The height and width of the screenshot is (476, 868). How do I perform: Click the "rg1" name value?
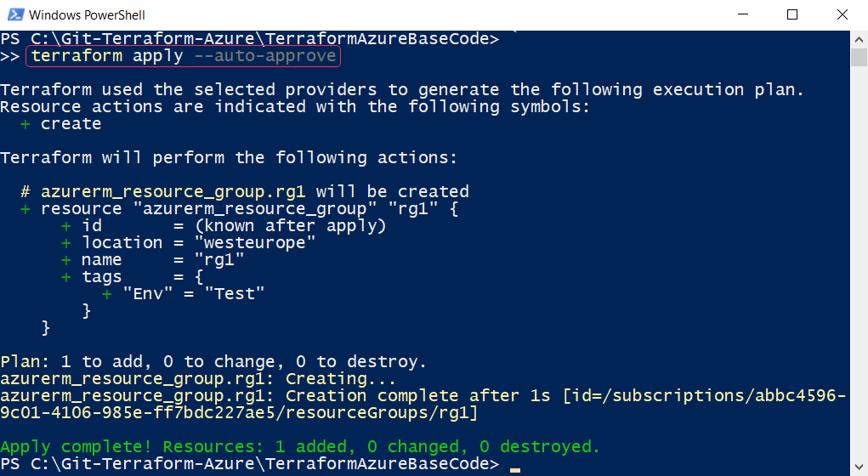(x=219, y=259)
